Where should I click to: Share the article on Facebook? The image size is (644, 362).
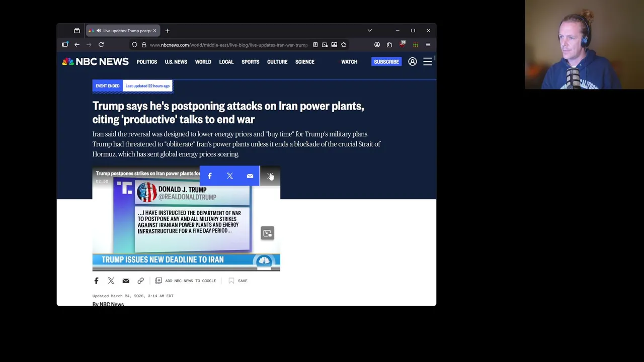[96, 281]
